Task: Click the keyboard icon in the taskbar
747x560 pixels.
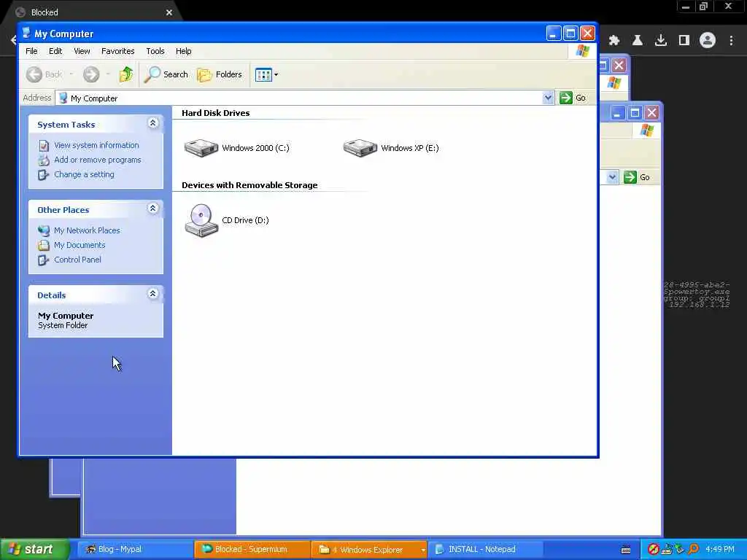Action: point(626,550)
